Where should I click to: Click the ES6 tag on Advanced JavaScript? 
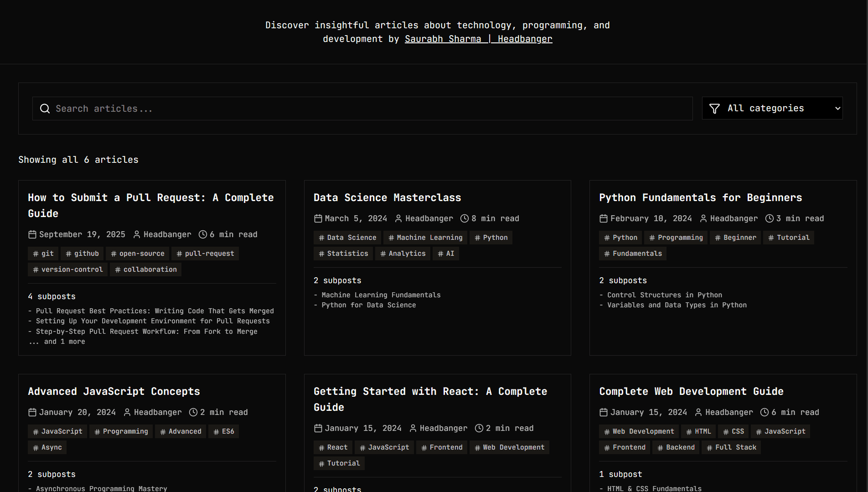pyautogui.click(x=224, y=432)
